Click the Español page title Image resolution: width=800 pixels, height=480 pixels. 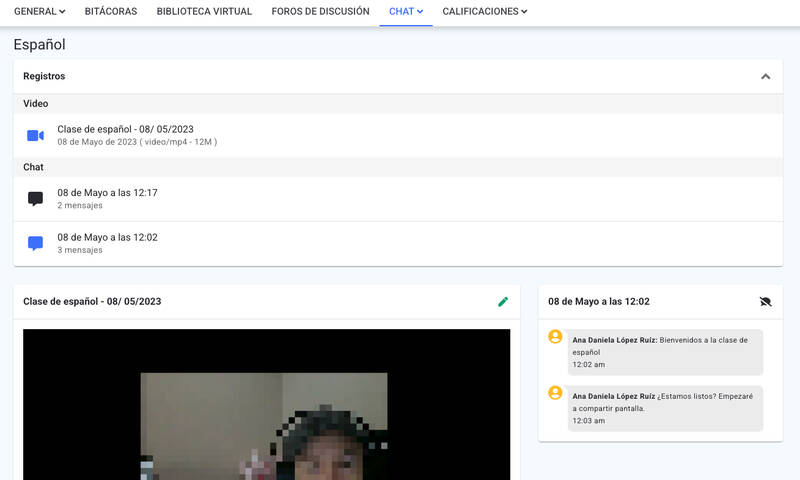(40, 45)
